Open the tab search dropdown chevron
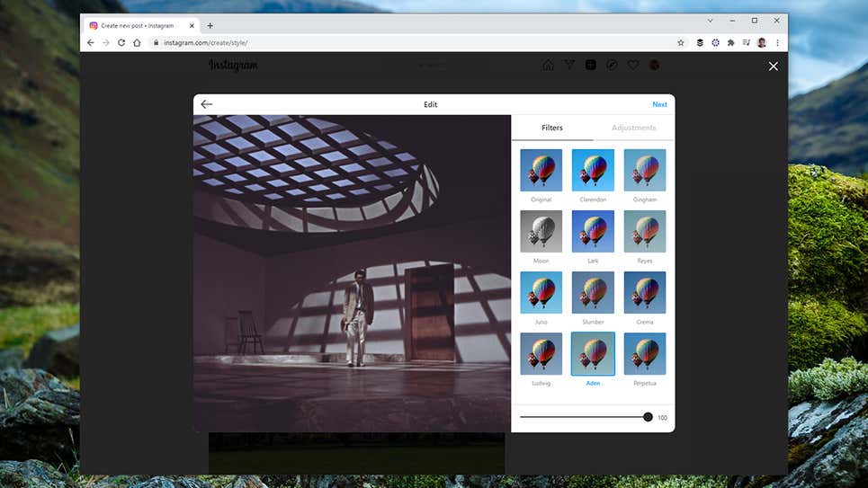Screen dimensions: 868x488 click(710, 21)
